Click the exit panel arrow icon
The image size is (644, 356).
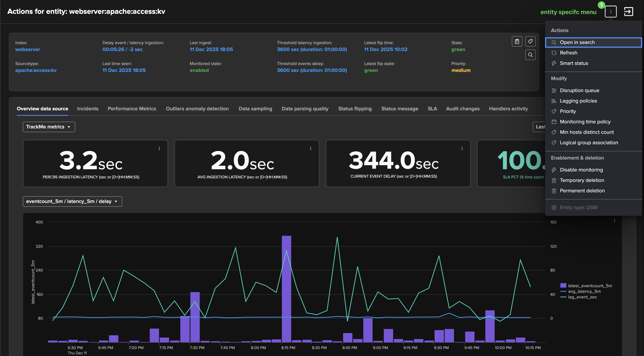[x=628, y=12]
